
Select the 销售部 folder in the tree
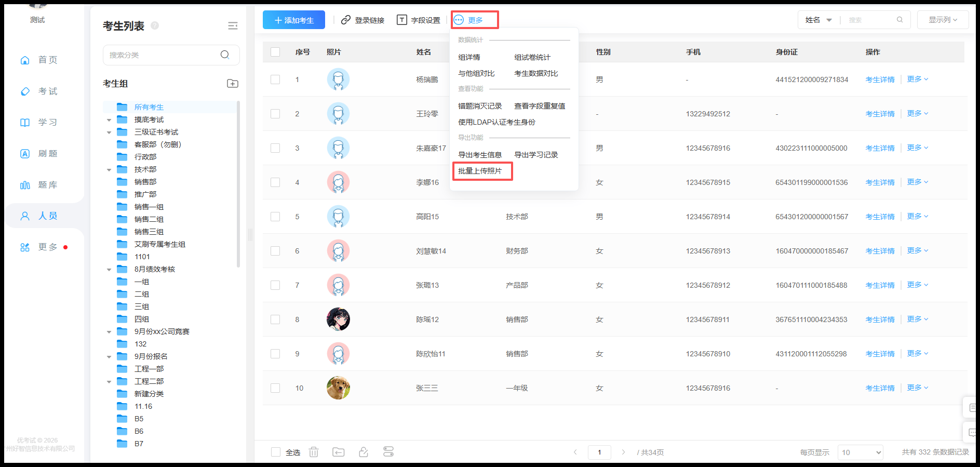pos(145,182)
